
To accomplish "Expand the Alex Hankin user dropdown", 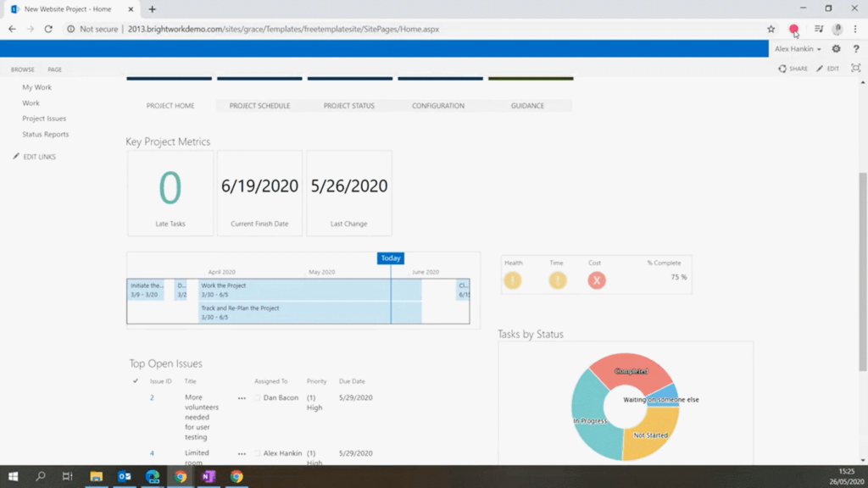I will click(798, 49).
